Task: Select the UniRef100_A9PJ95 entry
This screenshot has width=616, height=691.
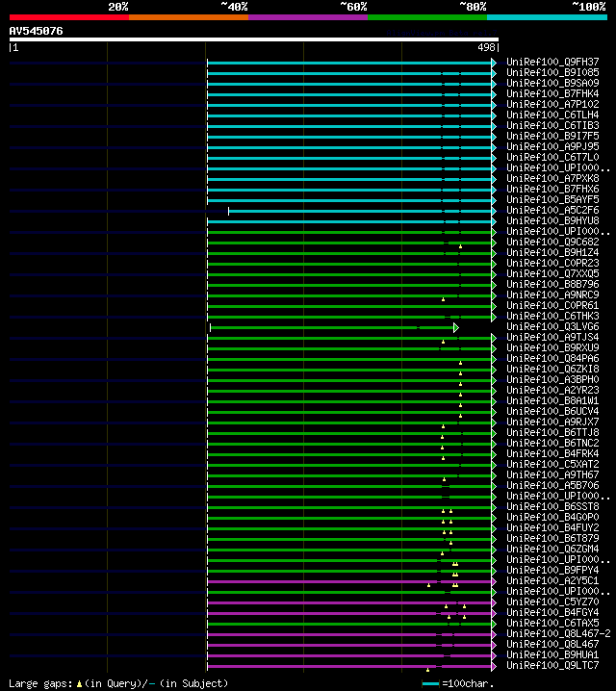Action: point(552,146)
